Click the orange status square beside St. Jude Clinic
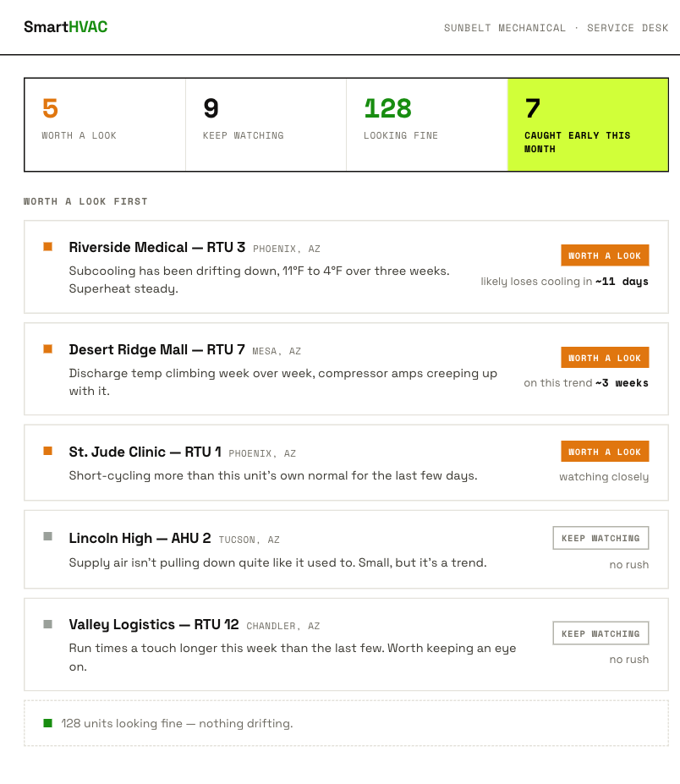 [48, 451]
